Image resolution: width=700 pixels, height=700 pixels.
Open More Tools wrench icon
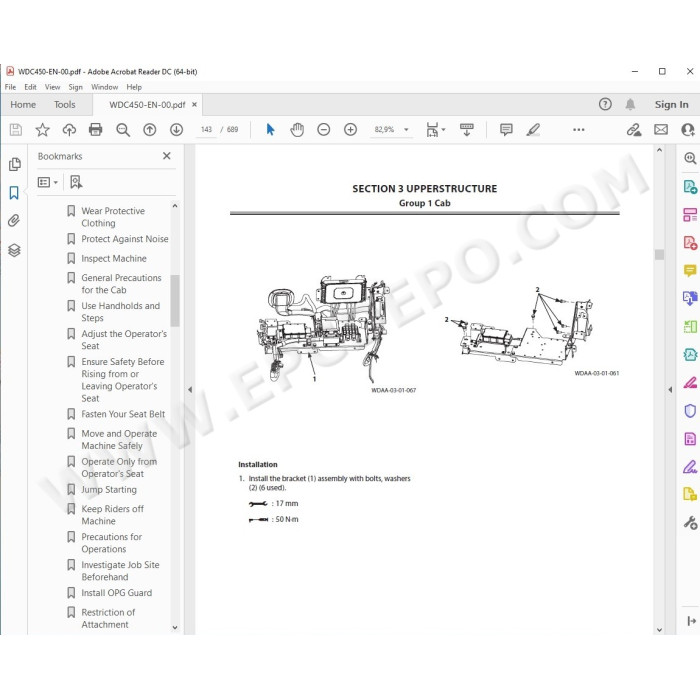tap(690, 522)
